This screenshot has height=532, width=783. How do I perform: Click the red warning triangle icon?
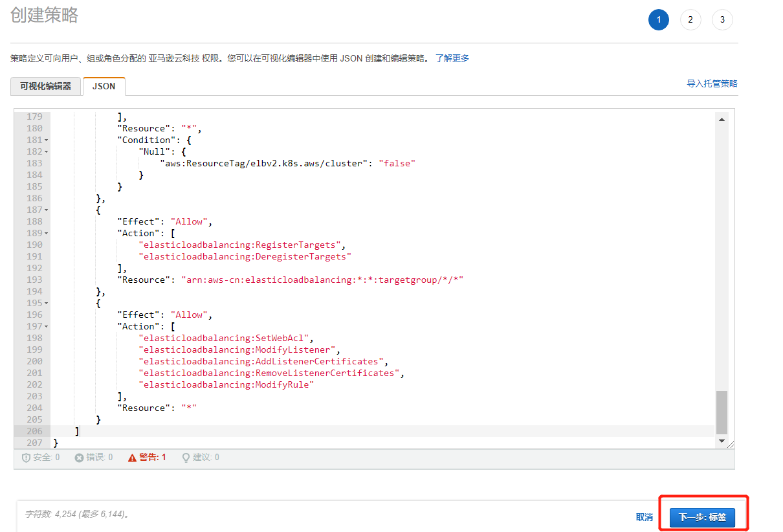click(x=132, y=458)
